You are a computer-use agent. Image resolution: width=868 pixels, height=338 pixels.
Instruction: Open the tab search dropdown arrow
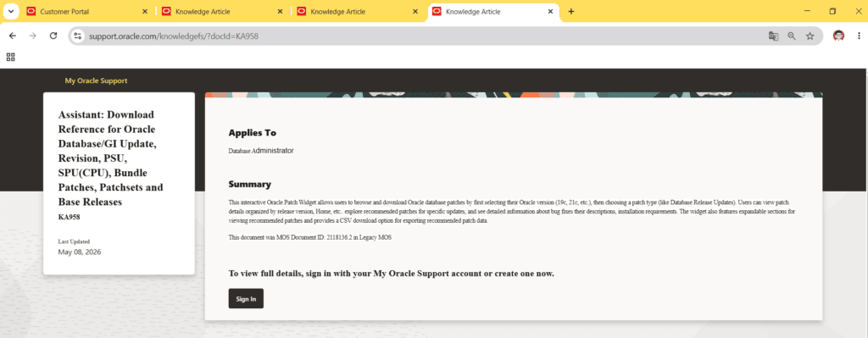10,11
